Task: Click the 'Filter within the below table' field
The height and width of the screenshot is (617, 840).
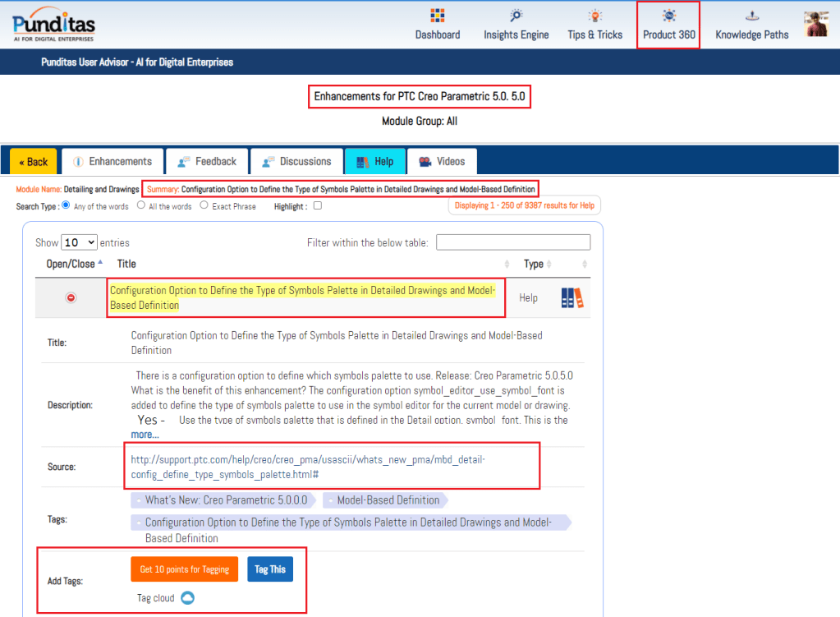Action: pos(513,242)
